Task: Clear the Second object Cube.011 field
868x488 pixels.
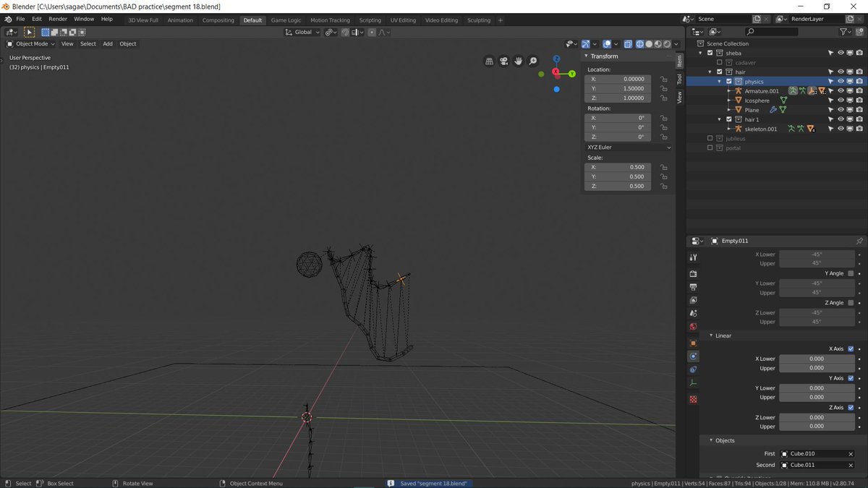Action: point(851,465)
